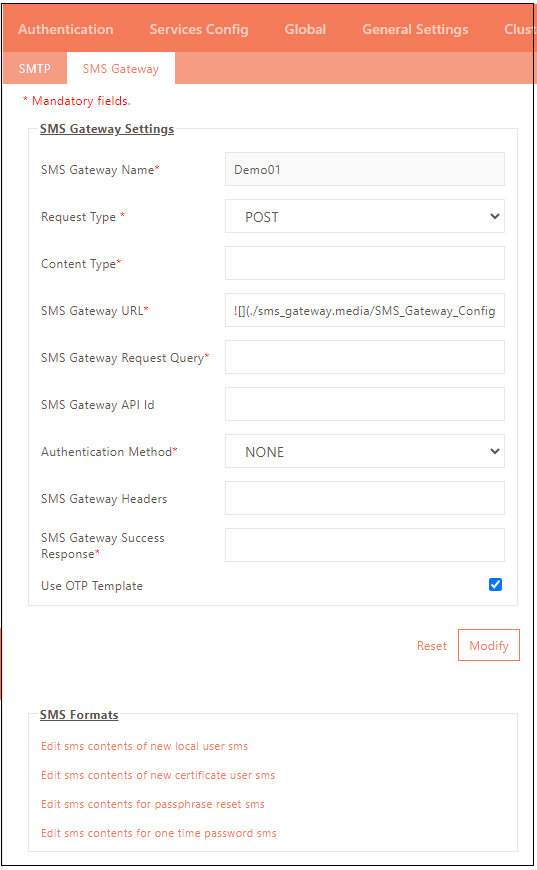This screenshot has width=537, height=870.
Task: Expand the Request Type dropdown
Action: [364, 216]
